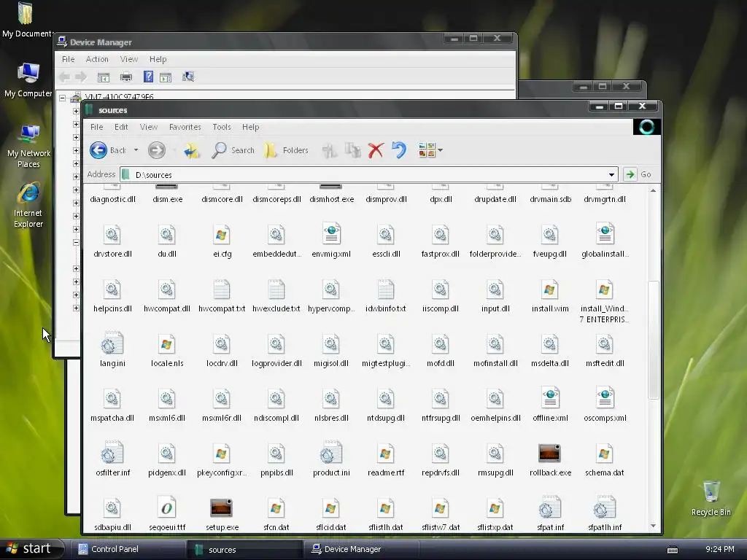This screenshot has width=747, height=560.
Task: Expand the first device category node
Action: tap(76, 111)
